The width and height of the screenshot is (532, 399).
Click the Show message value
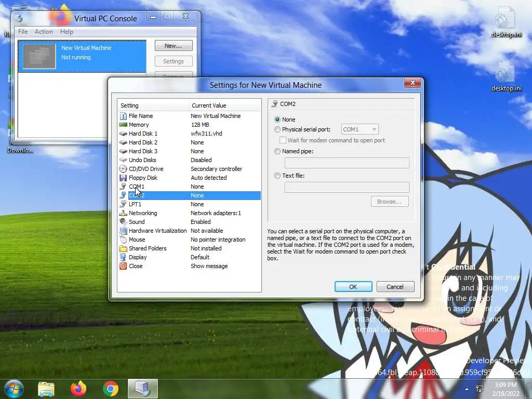tap(209, 266)
